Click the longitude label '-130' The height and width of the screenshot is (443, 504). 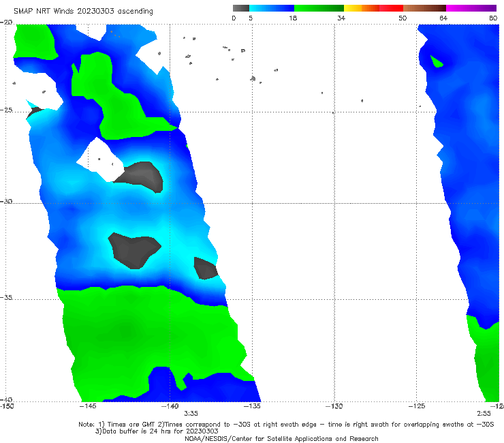(334, 406)
